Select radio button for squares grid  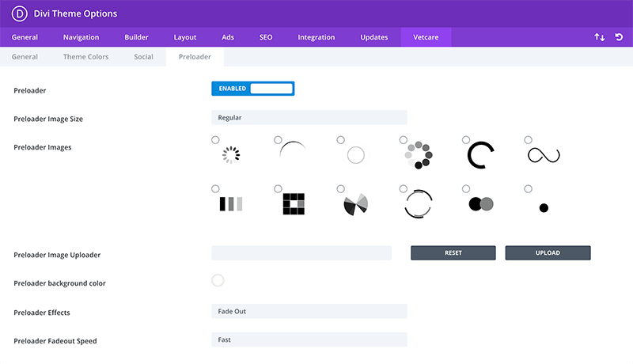point(278,189)
